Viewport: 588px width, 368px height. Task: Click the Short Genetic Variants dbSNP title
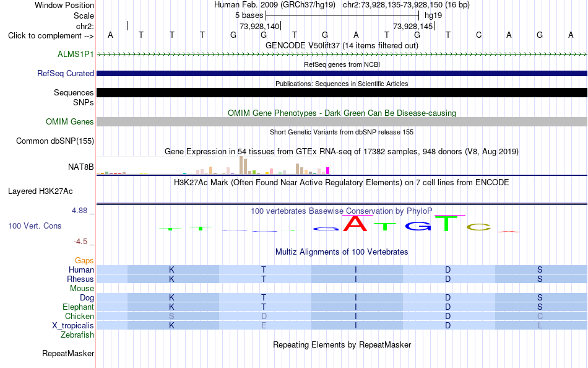point(342,132)
